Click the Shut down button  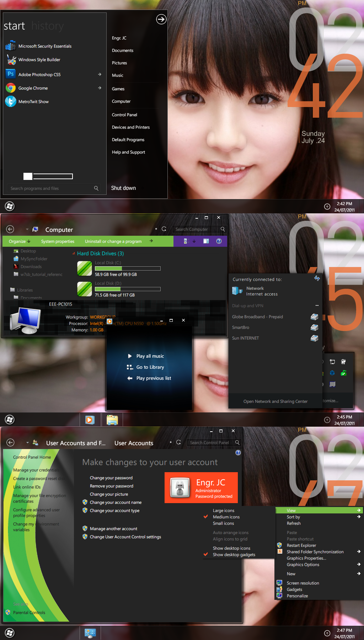(x=123, y=188)
